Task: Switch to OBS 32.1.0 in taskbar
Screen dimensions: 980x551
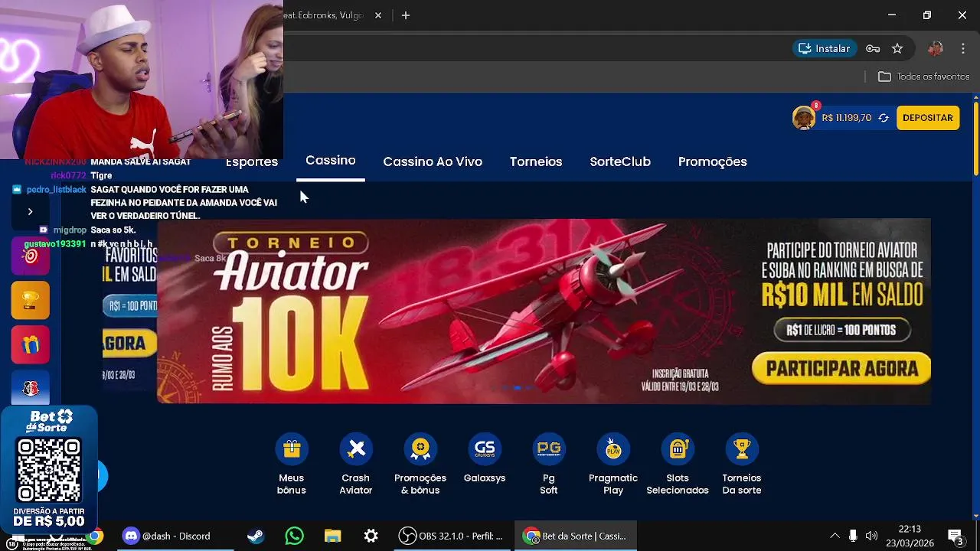Action: 452,536
